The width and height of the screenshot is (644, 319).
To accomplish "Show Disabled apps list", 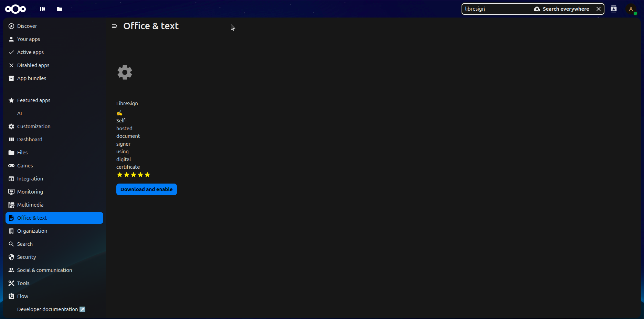I will pyautogui.click(x=33, y=65).
